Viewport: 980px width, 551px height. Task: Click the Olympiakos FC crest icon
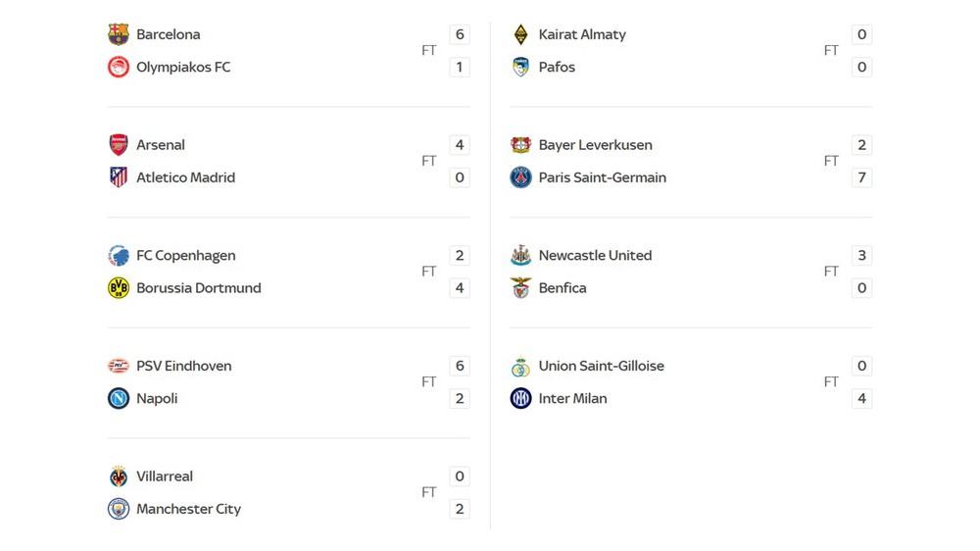tap(119, 67)
